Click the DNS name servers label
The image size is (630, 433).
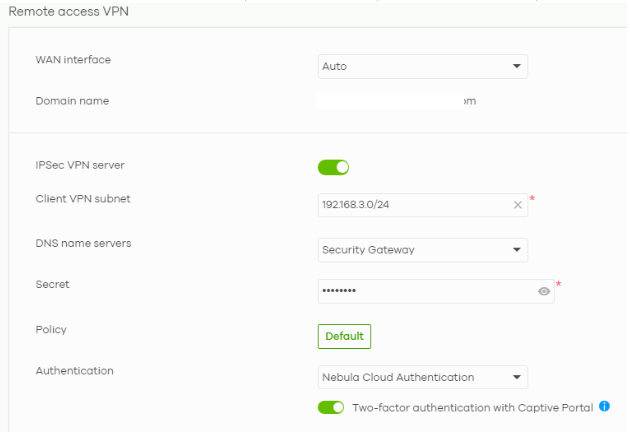click(84, 242)
